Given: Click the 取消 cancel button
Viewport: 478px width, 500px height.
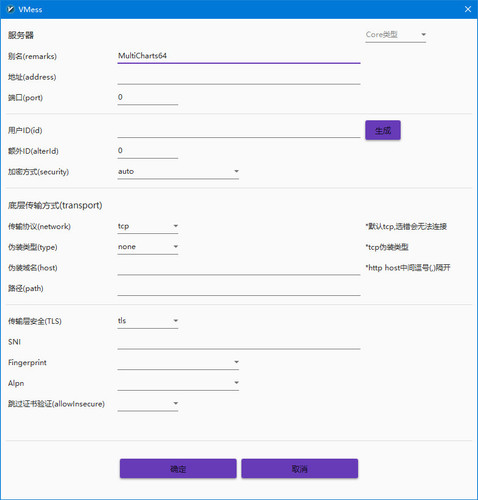Looking at the screenshot, I should coord(300,469).
